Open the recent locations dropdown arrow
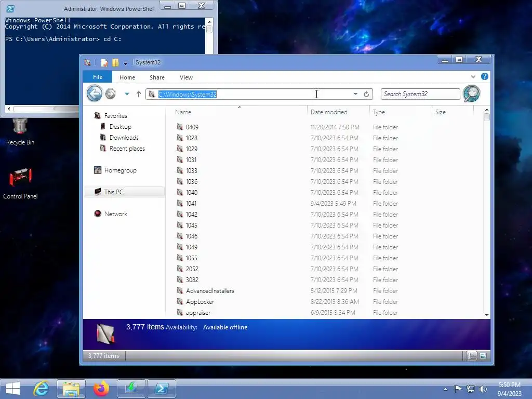532x399 pixels. point(127,94)
